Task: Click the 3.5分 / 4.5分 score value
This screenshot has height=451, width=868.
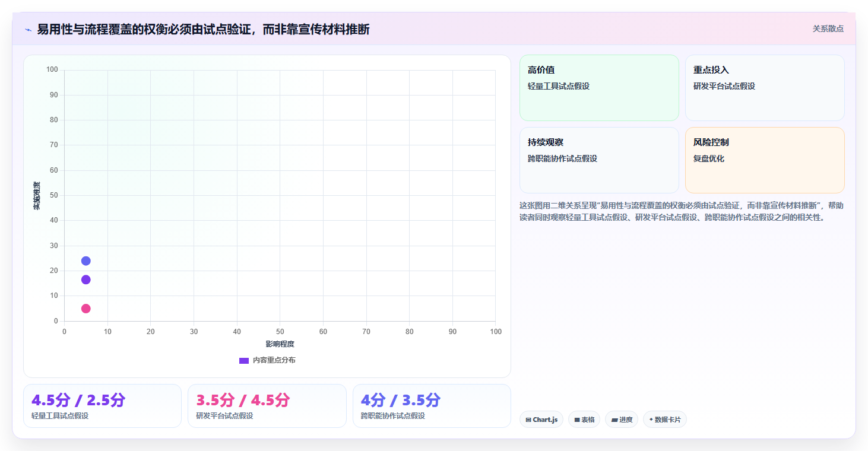Action: pos(243,400)
